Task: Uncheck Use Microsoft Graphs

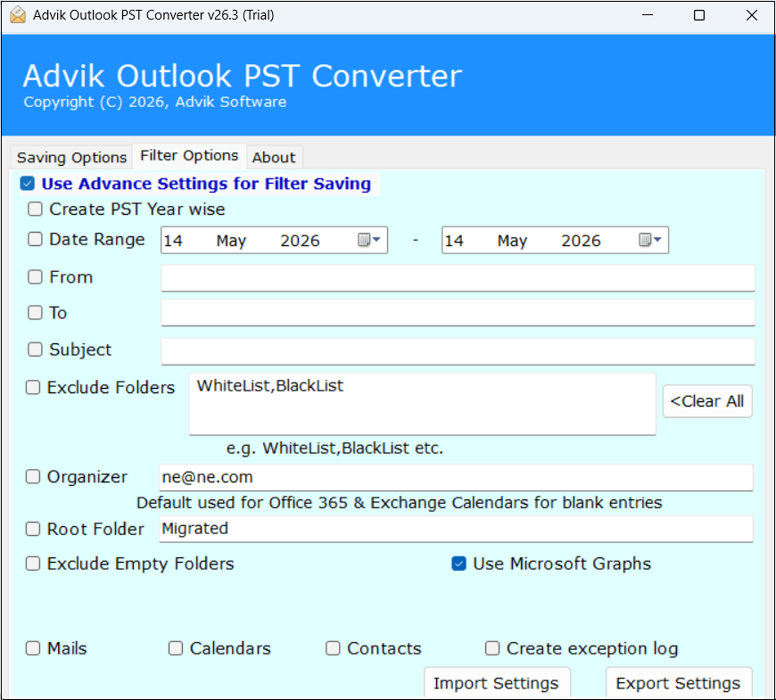Action: 458,564
